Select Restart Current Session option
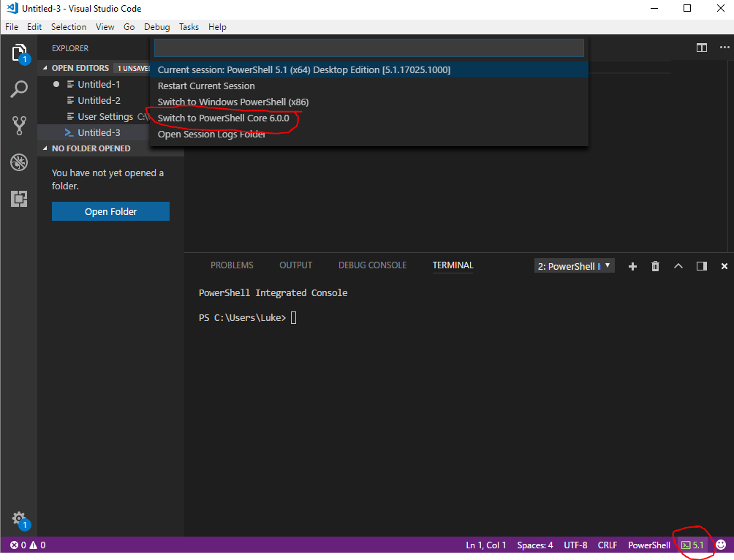The image size is (734, 560). tap(369, 86)
